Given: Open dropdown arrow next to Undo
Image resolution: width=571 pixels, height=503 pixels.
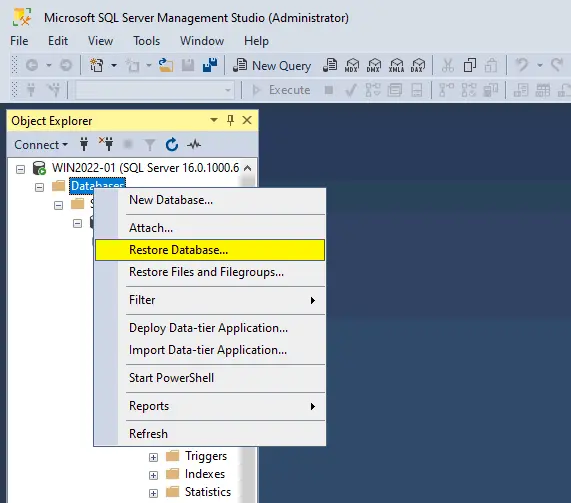Looking at the screenshot, I should 540,66.
